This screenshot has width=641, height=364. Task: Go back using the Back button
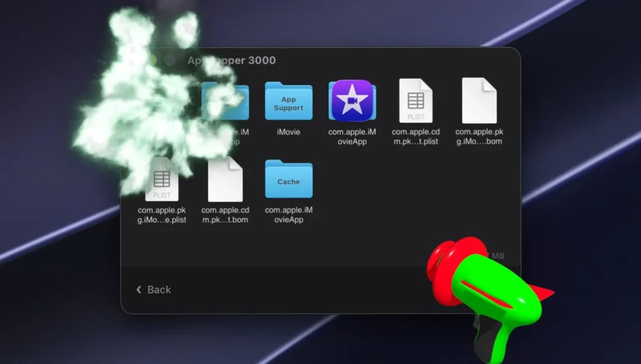(x=154, y=290)
